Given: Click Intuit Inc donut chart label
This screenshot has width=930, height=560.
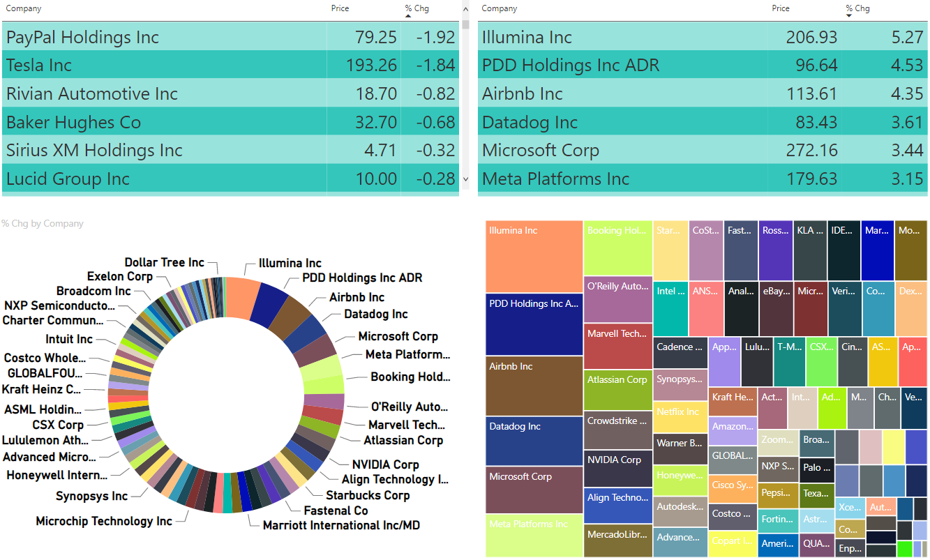Looking at the screenshot, I should (x=69, y=339).
